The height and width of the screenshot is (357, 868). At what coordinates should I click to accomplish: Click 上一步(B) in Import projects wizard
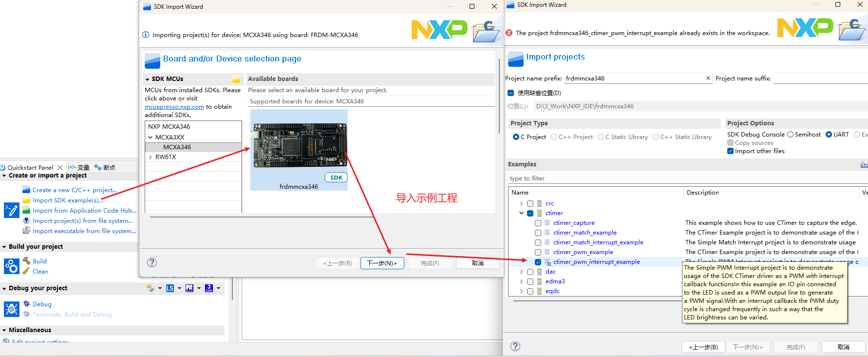[x=703, y=347]
